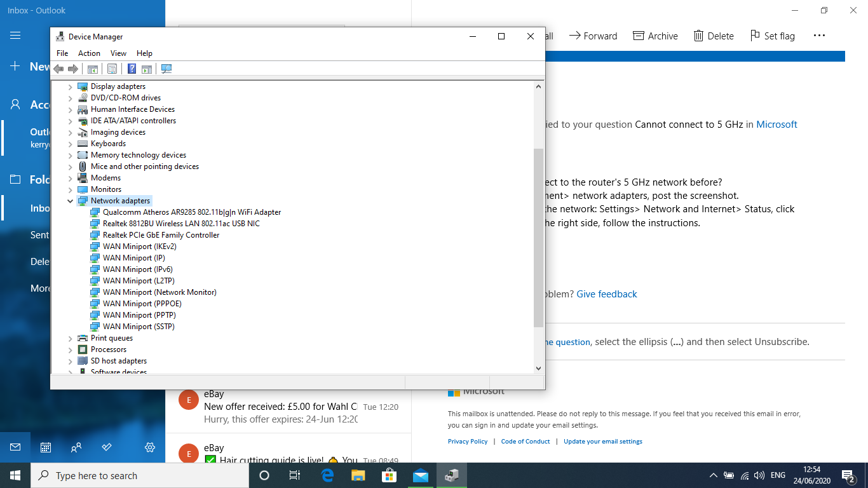Open the Code of Conduct link
This screenshot has height=488, width=868.
(x=526, y=442)
